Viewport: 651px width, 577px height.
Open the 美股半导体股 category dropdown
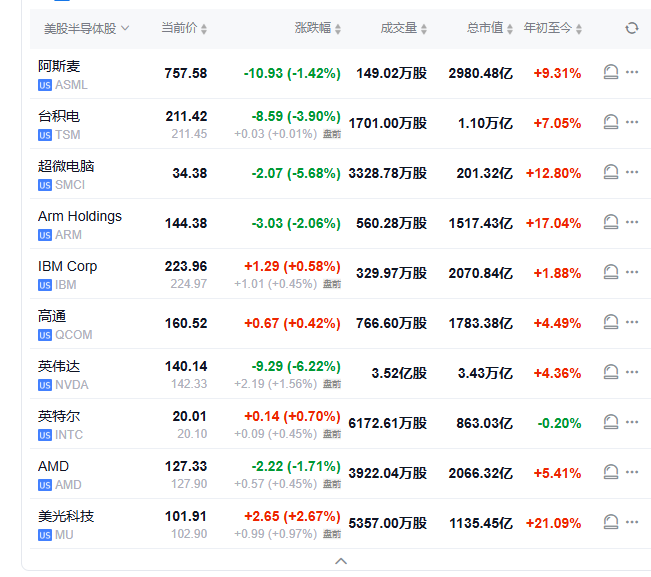coord(86,29)
